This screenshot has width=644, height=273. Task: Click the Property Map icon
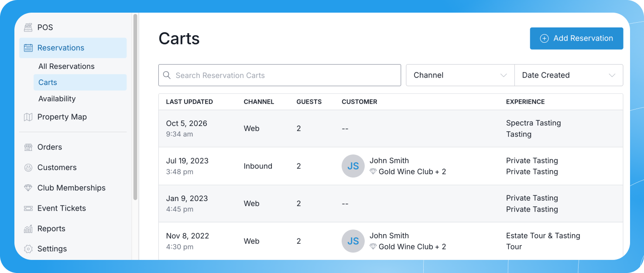coord(28,117)
